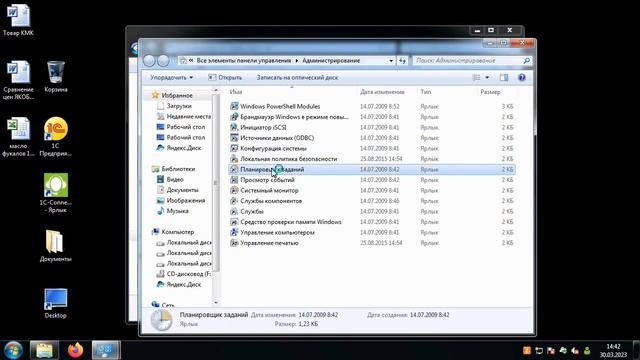
Task: Select Избранное in navigation pane
Action: click(x=177, y=96)
